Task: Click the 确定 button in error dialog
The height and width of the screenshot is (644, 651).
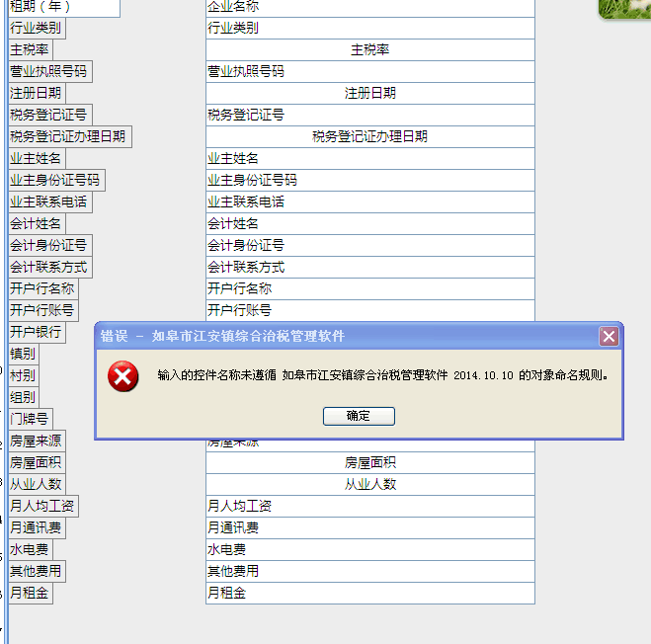Action: click(359, 416)
